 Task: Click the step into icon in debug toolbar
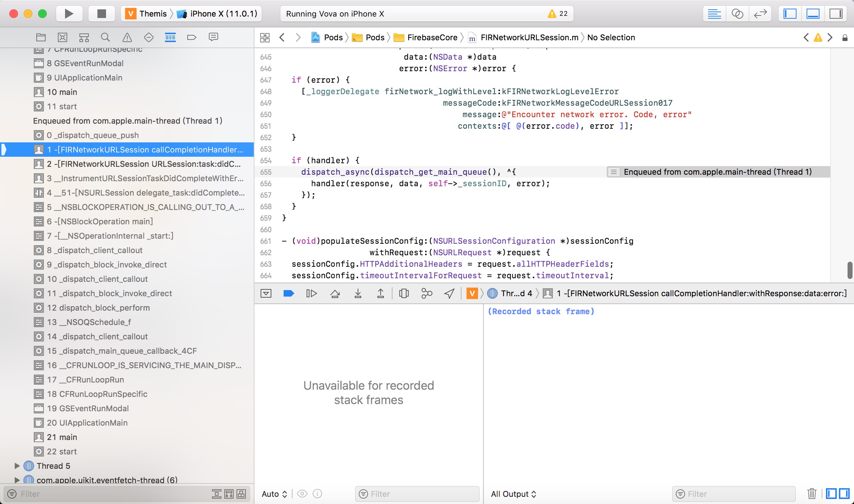tap(357, 293)
